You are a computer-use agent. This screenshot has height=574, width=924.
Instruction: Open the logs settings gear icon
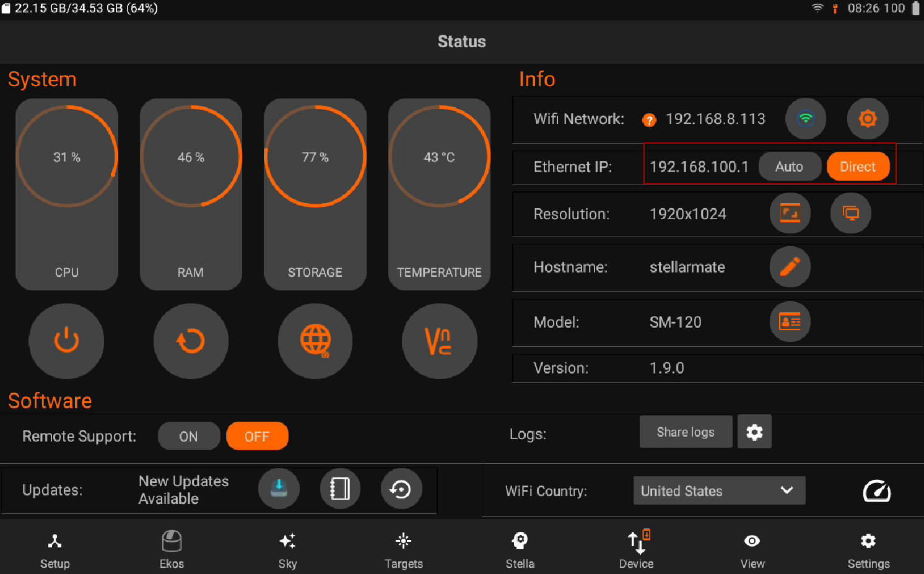[x=754, y=432]
